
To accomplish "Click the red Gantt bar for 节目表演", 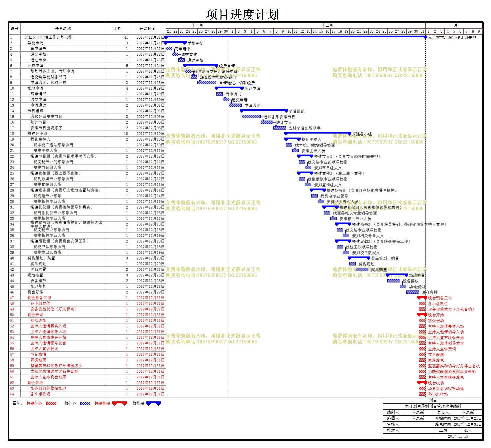I will click(422, 354).
